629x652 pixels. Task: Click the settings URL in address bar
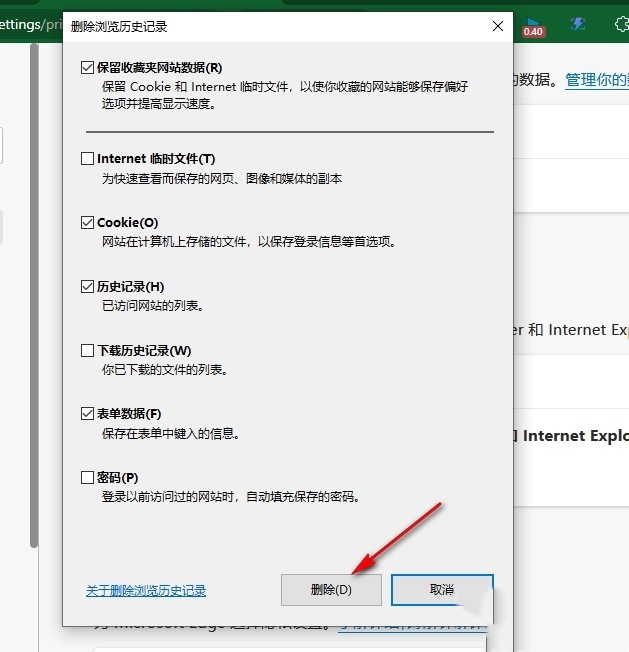(31, 25)
